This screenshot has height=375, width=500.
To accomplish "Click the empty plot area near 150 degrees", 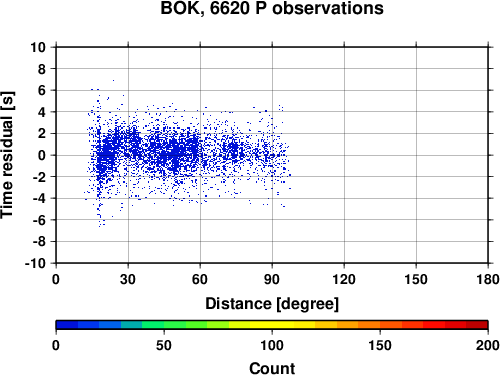I will 416,155.
